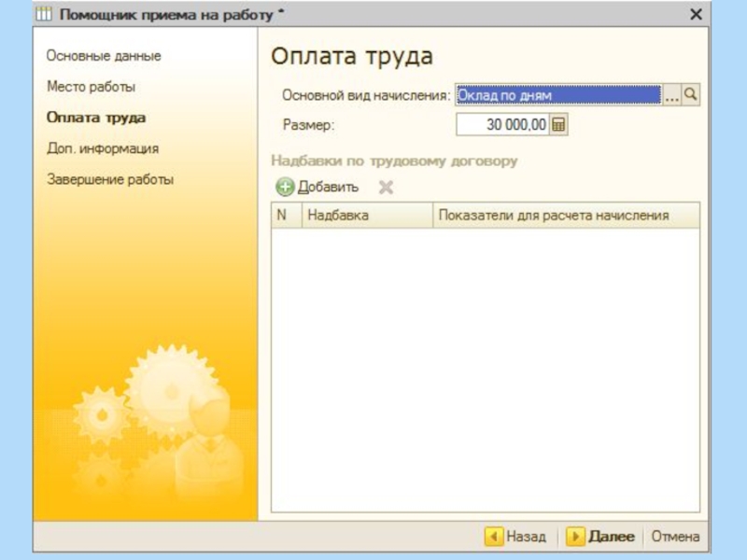Open the Доп. информация step
Viewport: 747px width, 560px height.
coord(103,148)
